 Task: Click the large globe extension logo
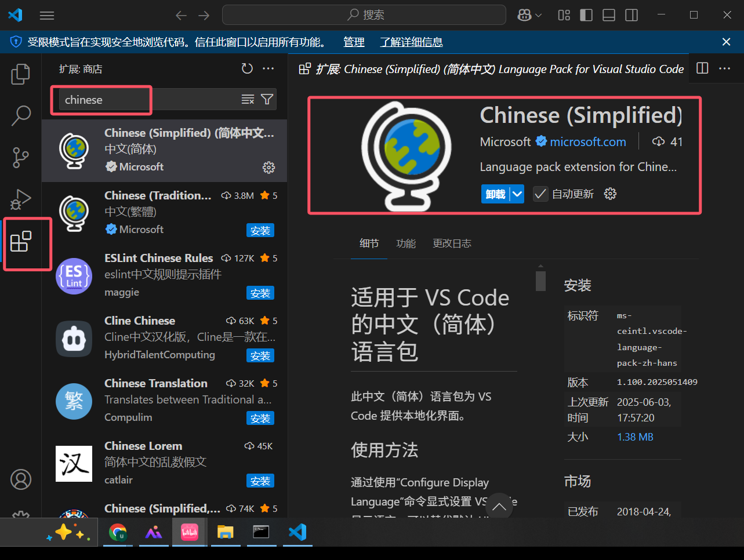click(x=406, y=155)
